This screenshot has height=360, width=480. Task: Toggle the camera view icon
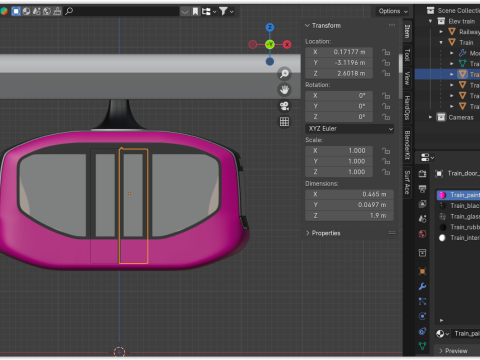284,106
